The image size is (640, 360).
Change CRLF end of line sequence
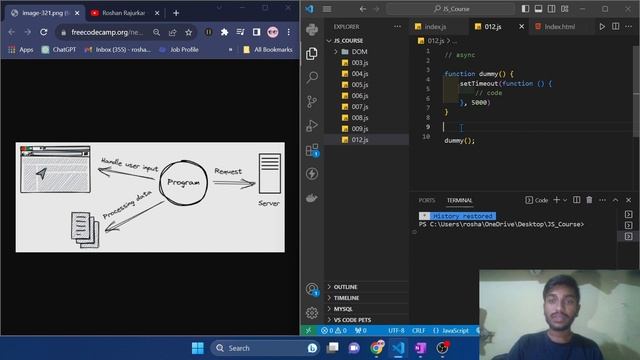click(419, 330)
